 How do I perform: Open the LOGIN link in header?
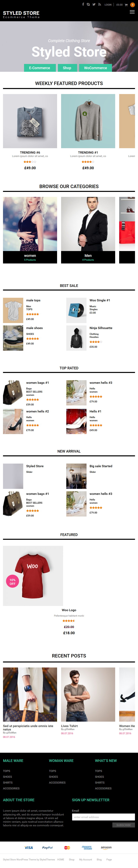tap(108, 5)
